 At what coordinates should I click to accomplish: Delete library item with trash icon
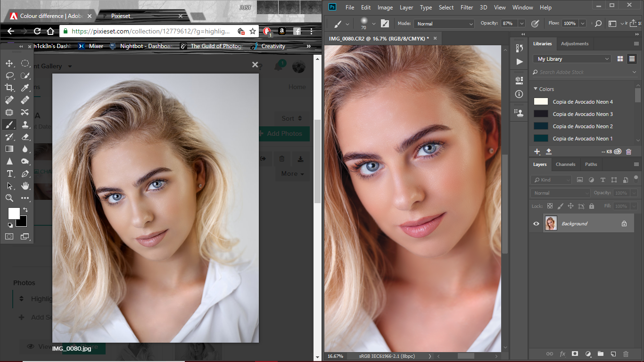coord(628,152)
